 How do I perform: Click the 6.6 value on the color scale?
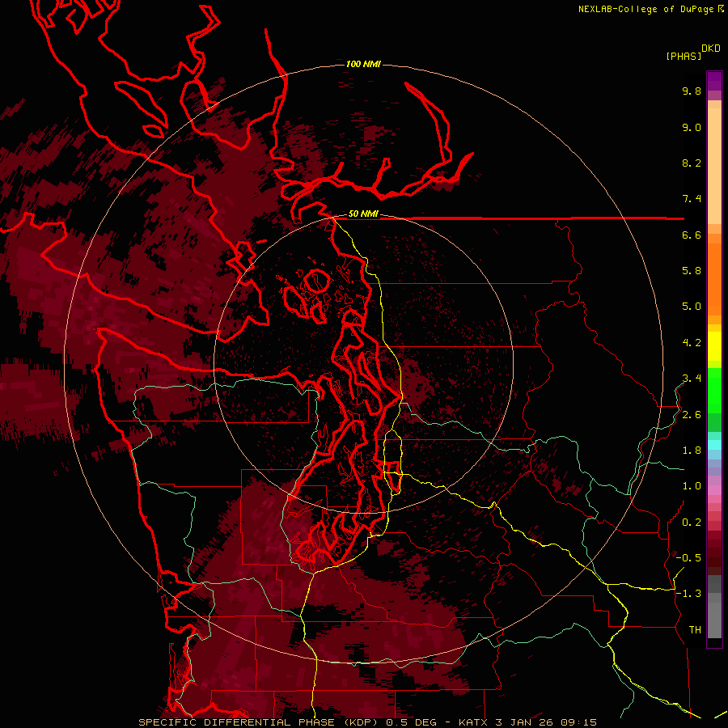click(692, 235)
